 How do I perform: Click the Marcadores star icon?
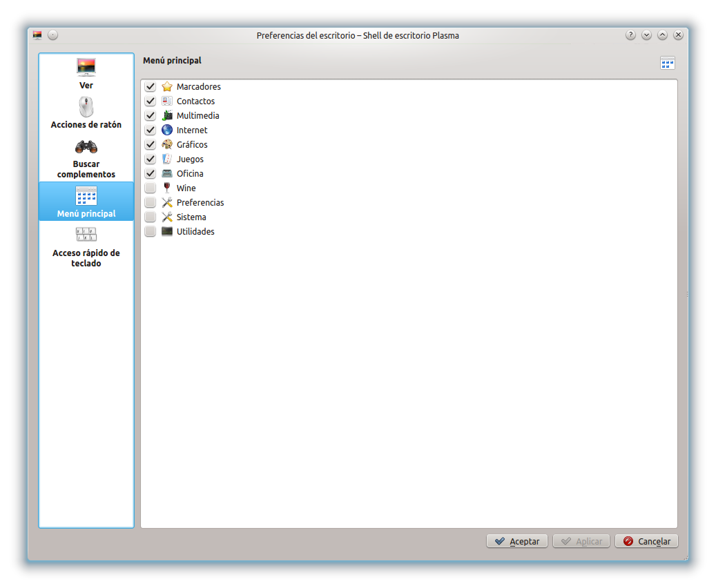coord(167,86)
